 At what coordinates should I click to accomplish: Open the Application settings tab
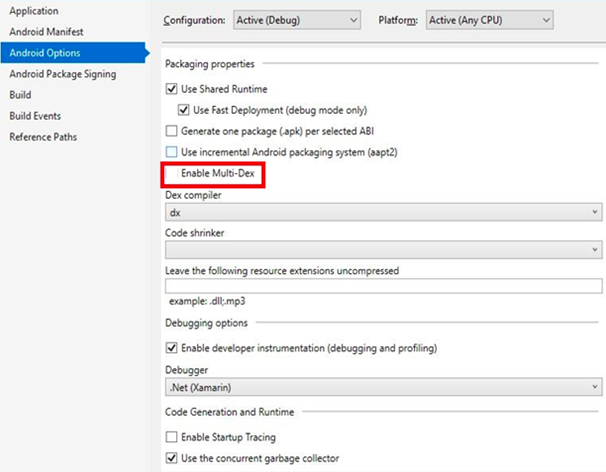point(35,11)
